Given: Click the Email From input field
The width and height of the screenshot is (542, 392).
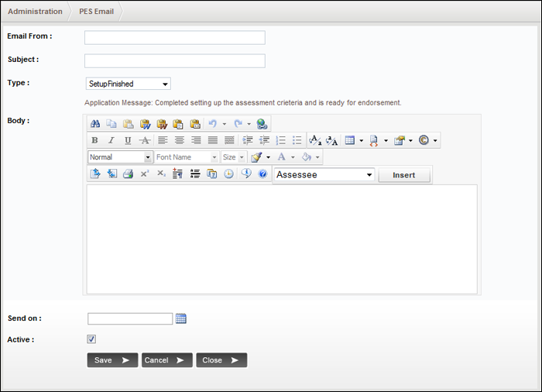Looking at the screenshot, I should tap(175, 37).
